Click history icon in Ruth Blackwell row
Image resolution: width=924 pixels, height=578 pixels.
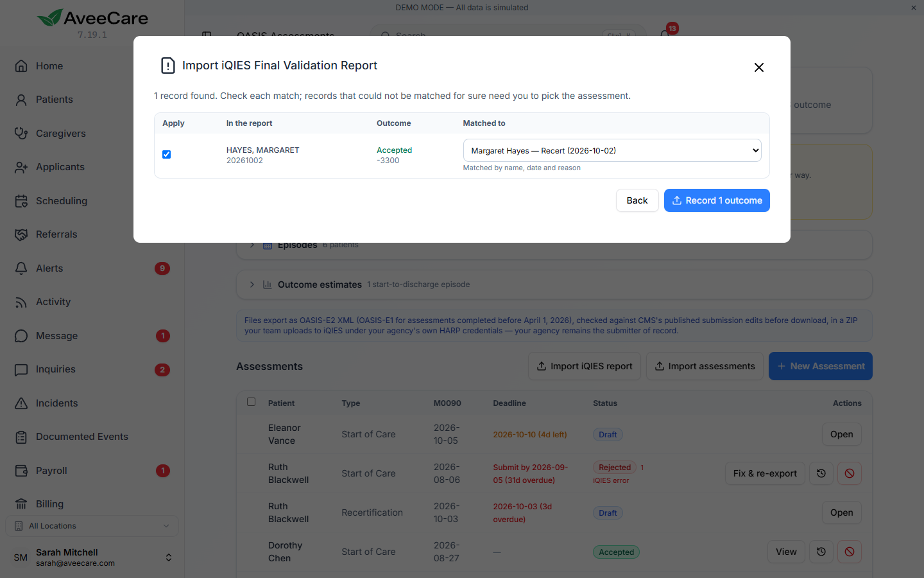point(821,473)
